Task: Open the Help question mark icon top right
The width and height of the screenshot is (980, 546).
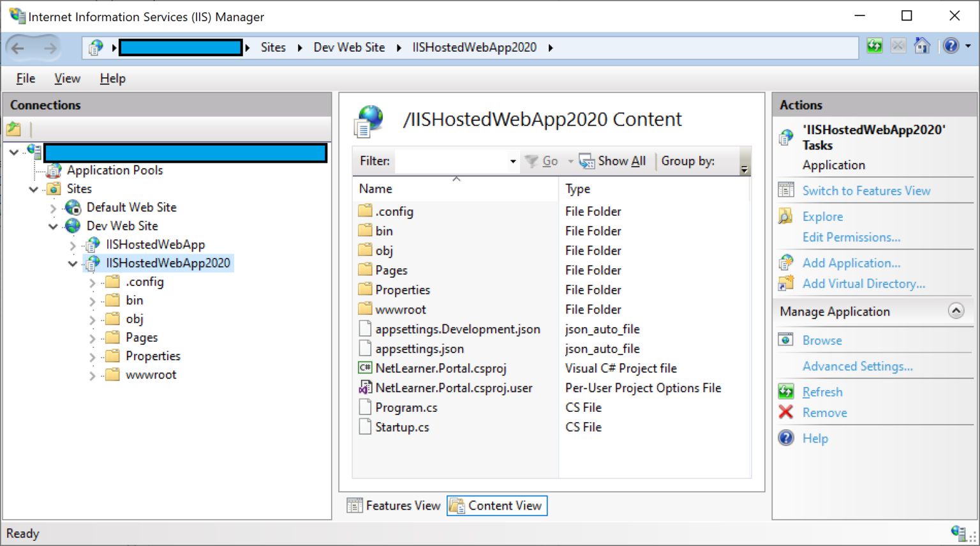Action: pyautogui.click(x=951, y=46)
